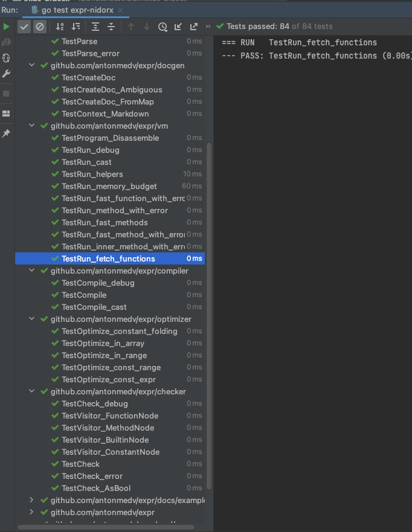The image size is (412, 532).
Task: Select TestRun_debug test row
Action: 110,150
